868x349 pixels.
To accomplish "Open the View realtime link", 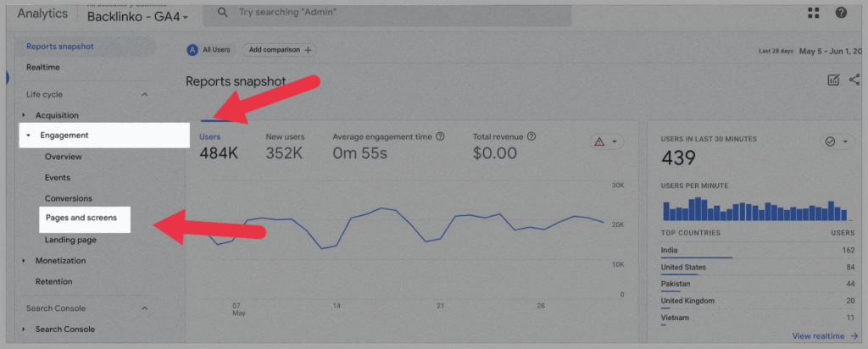I will click(x=824, y=336).
